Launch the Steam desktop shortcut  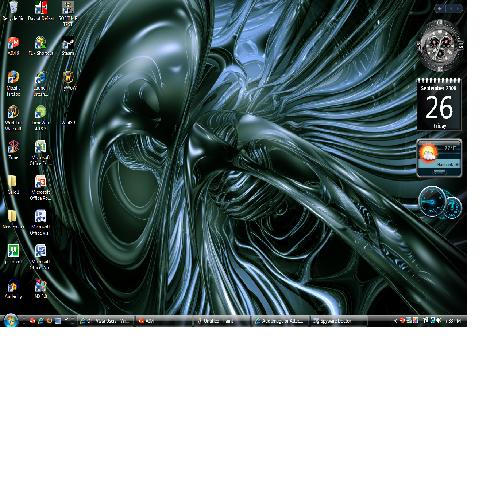pyautogui.click(x=68, y=46)
